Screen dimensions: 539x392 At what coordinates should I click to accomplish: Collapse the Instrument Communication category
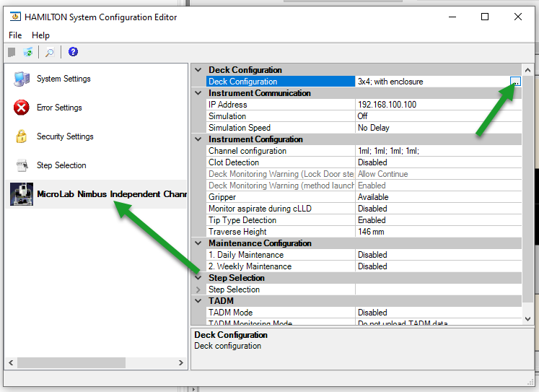(198, 93)
